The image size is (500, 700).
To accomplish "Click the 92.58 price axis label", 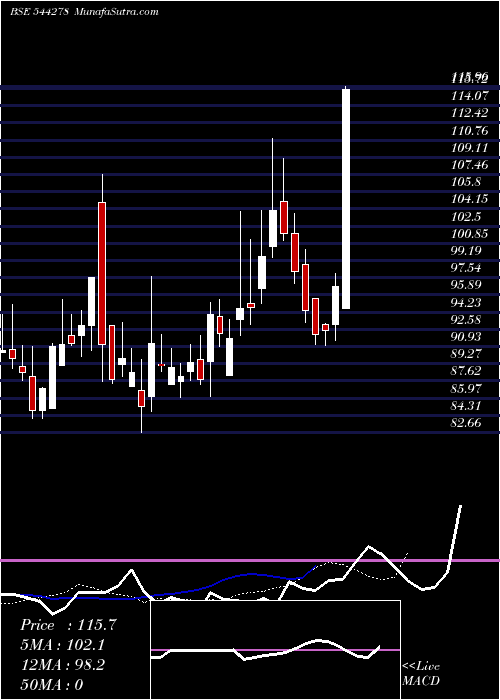I will point(467,320).
